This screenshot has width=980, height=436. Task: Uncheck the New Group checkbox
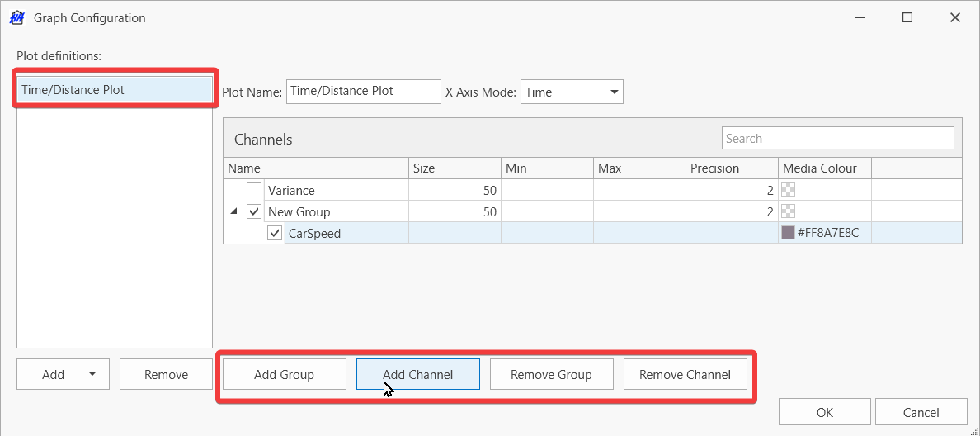point(254,211)
